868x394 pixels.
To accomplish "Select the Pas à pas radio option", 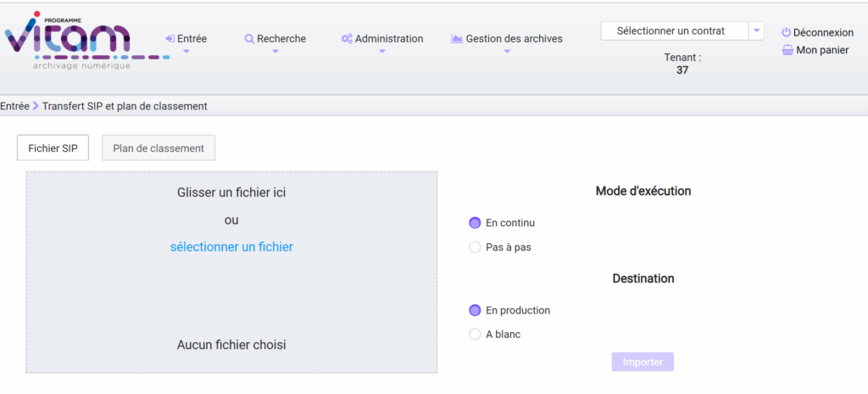I will click(x=475, y=247).
